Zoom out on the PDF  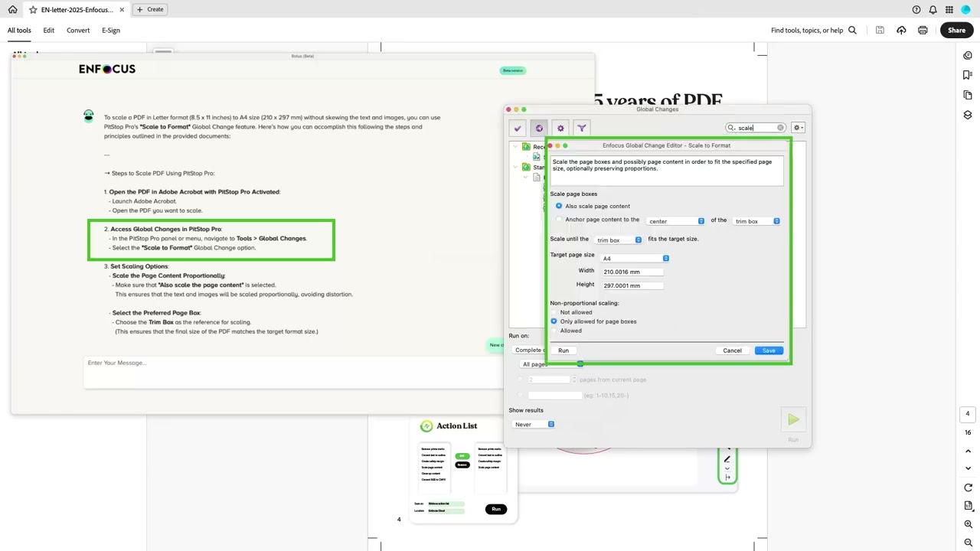(x=968, y=542)
